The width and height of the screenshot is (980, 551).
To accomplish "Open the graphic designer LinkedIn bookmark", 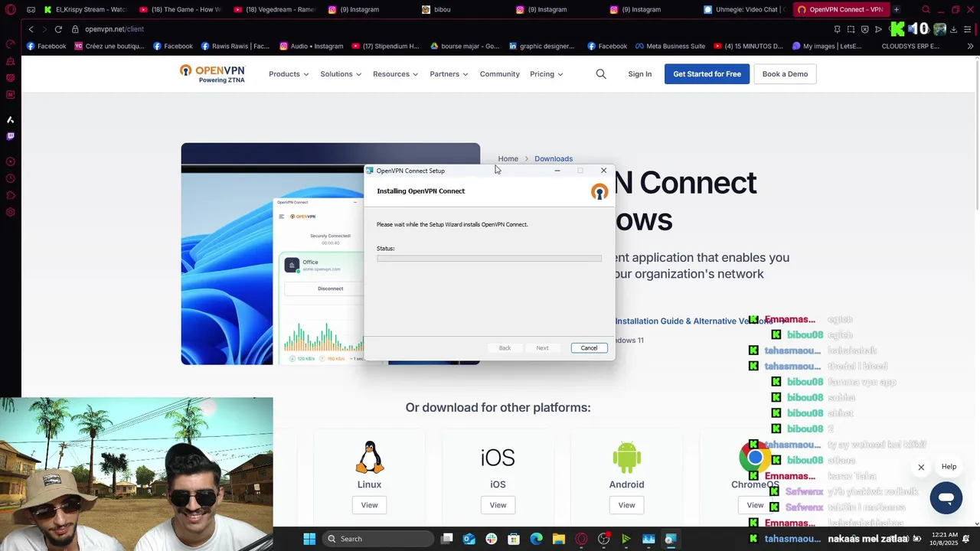I will click(x=541, y=46).
